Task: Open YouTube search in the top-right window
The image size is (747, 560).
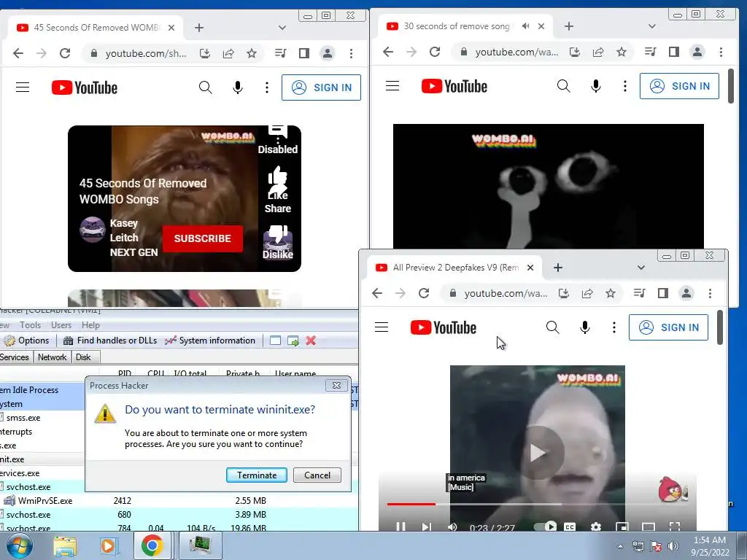Action: point(564,86)
